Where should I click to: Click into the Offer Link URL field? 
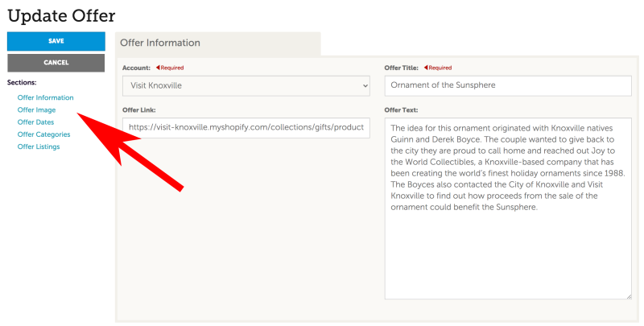click(x=246, y=128)
